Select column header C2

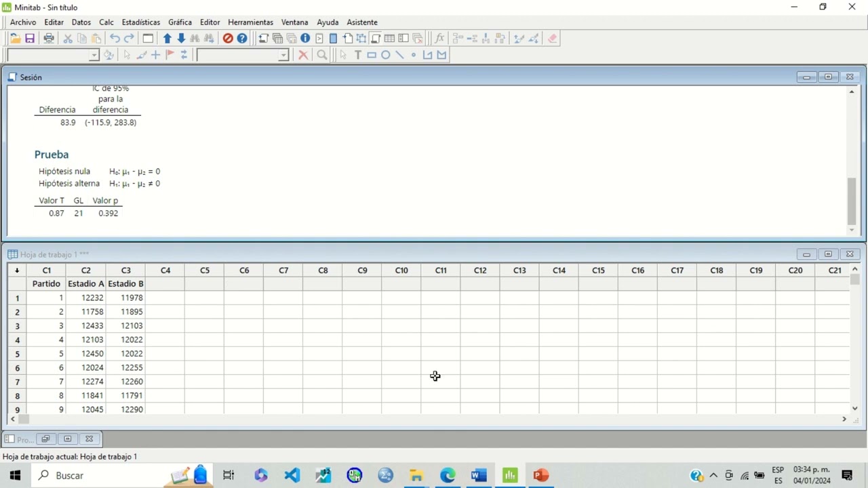tap(86, 270)
